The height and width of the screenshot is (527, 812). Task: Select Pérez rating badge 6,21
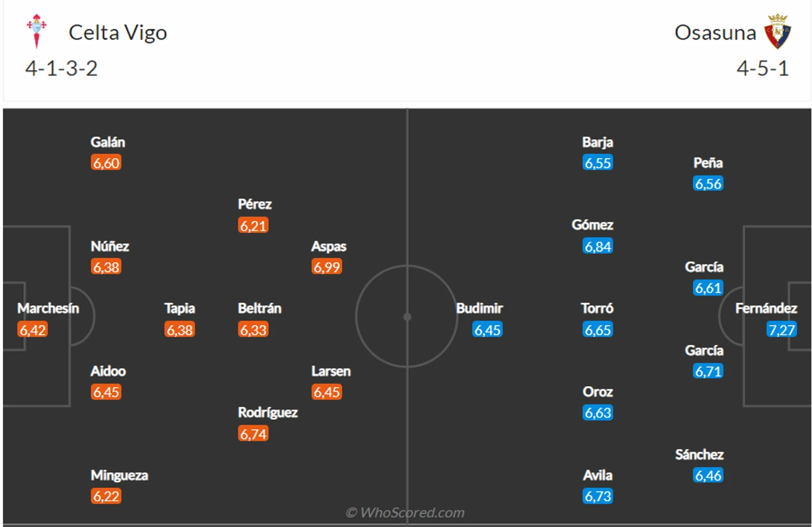tap(253, 225)
